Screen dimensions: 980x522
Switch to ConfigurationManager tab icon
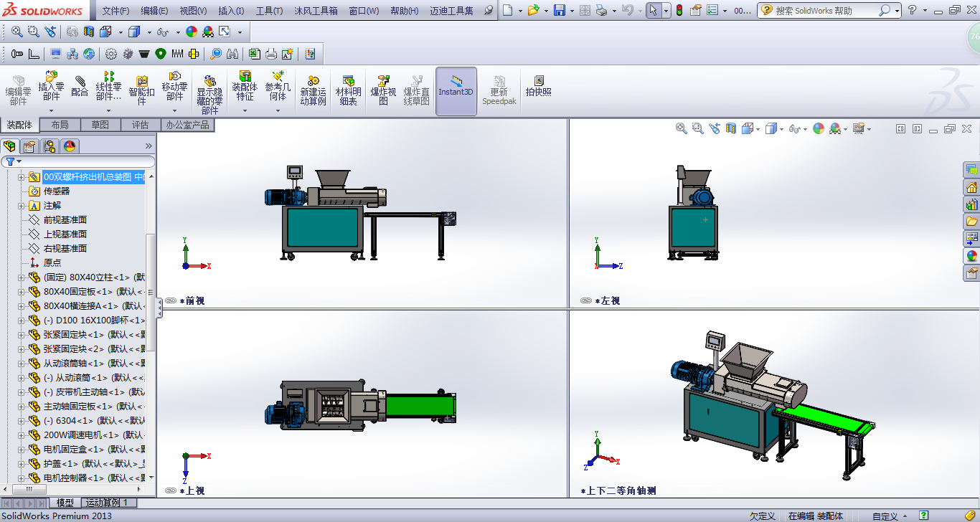pos(50,146)
